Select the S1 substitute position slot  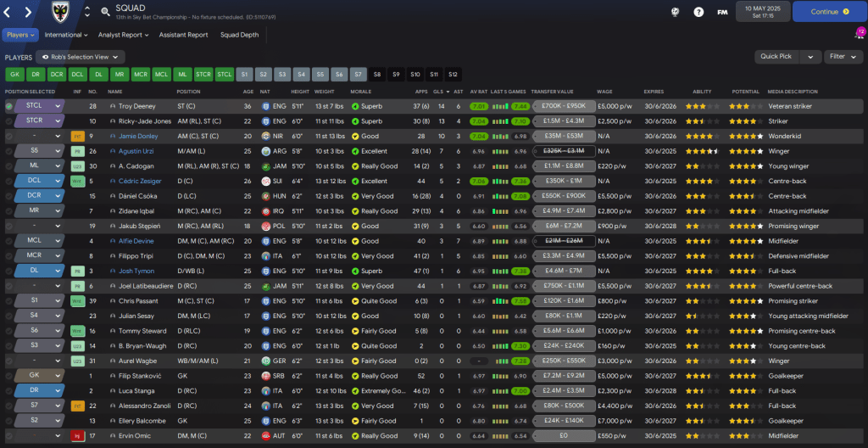(x=244, y=74)
